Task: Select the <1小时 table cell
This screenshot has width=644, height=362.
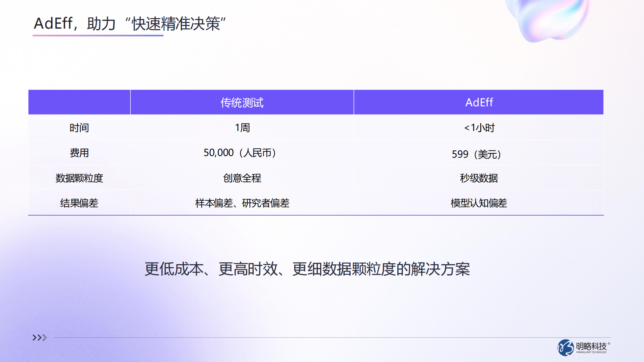Action: coord(477,128)
